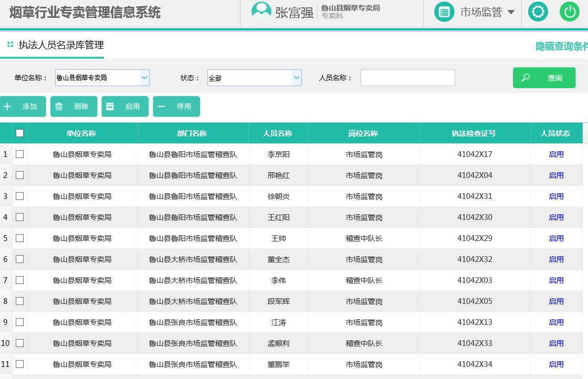The image size is (588, 379).
Task: Click the dots icon beside 执法人员名录库管理
Action: (x=10, y=45)
